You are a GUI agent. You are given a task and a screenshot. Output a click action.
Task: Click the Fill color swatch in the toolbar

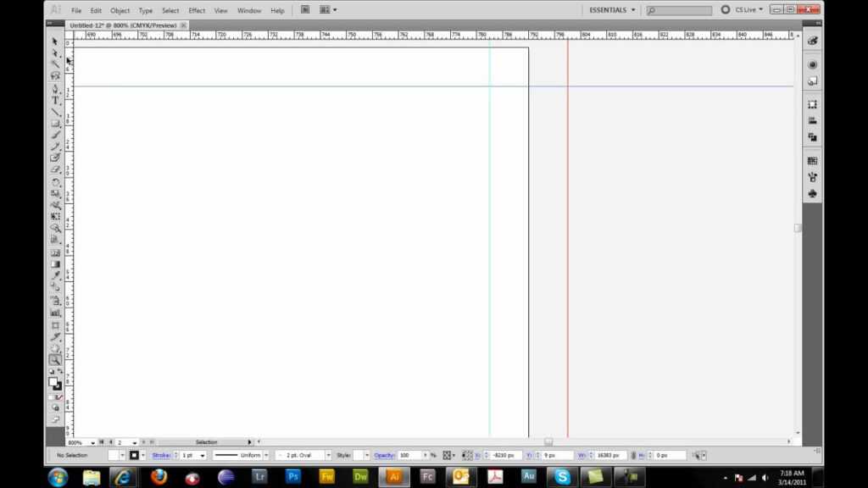pyautogui.click(x=53, y=381)
